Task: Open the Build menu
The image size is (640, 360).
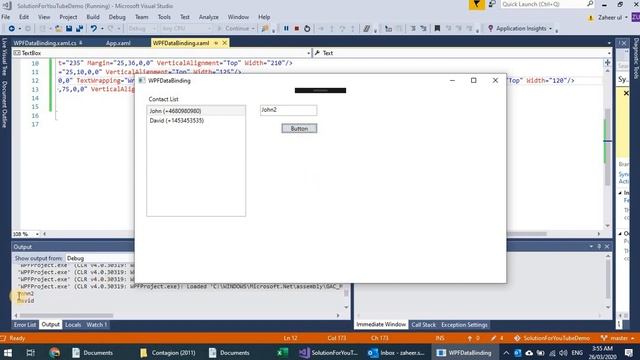Action: coord(93,17)
